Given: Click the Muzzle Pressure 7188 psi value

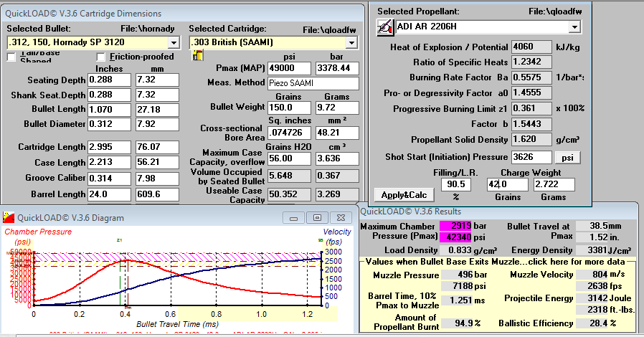Looking at the screenshot, I should (x=458, y=286).
